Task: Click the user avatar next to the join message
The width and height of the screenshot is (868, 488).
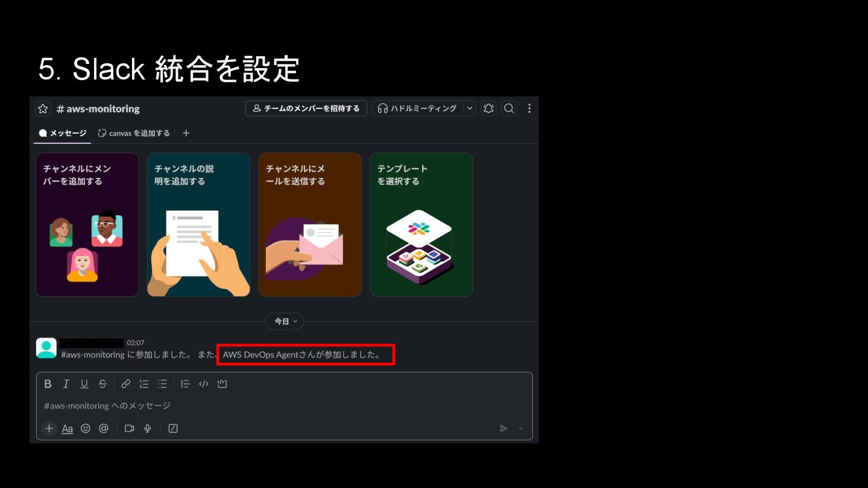Action: click(46, 348)
